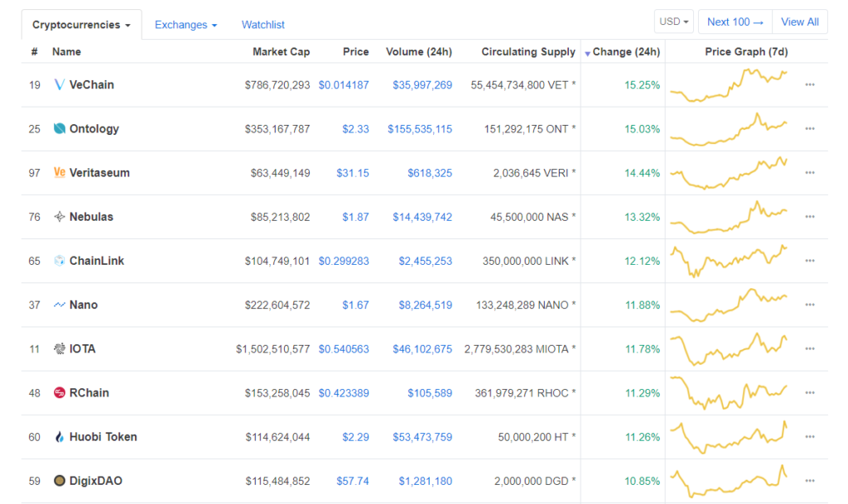Viewport: 848px width, 504px height.
Task: Open the more options menu for DigixDAO
Action: [x=810, y=481]
